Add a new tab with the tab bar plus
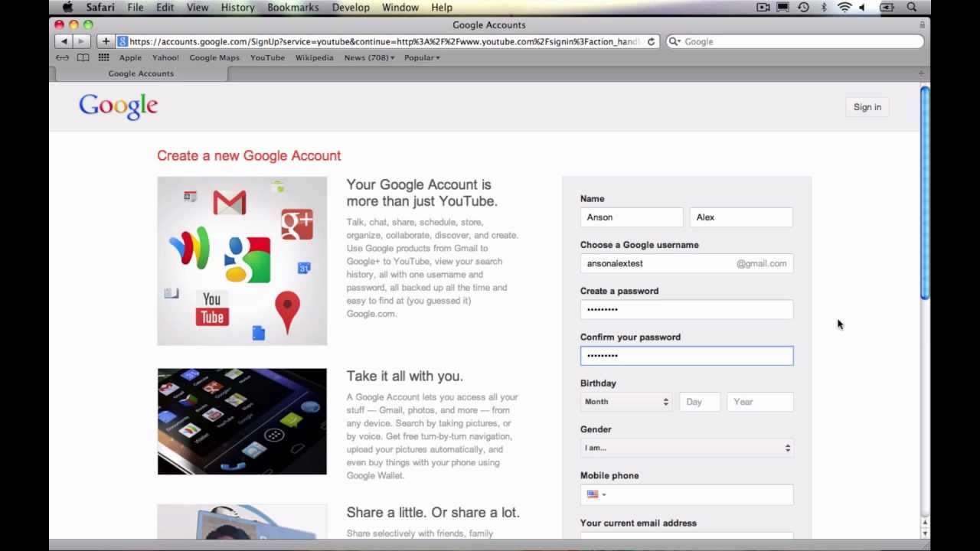Screen dimensions: 980x551 click(921, 73)
